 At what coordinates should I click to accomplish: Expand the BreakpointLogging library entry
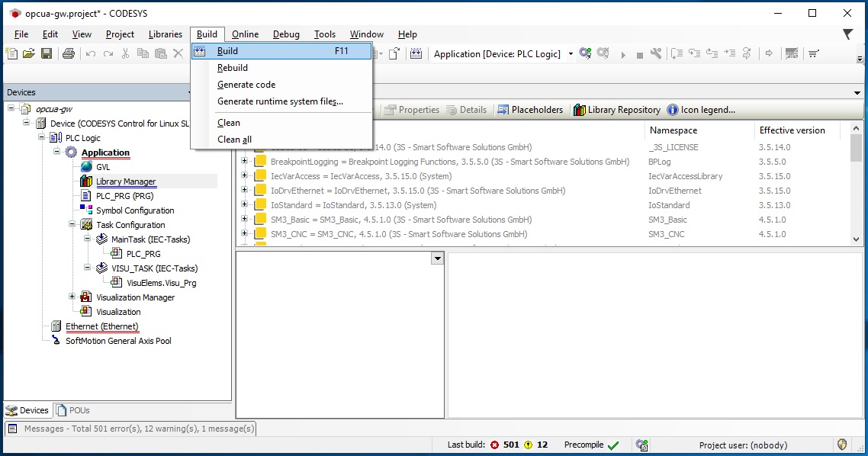click(244, 161)
